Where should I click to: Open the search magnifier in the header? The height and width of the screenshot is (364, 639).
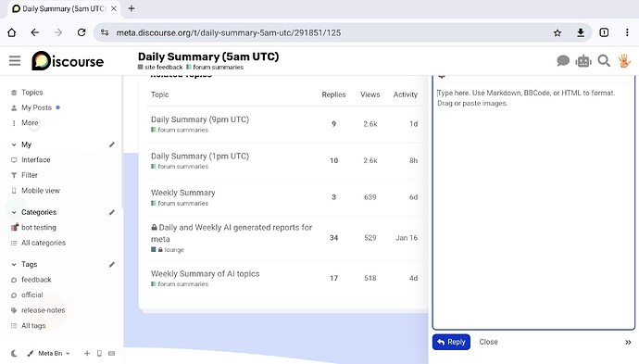coord(604,61)
